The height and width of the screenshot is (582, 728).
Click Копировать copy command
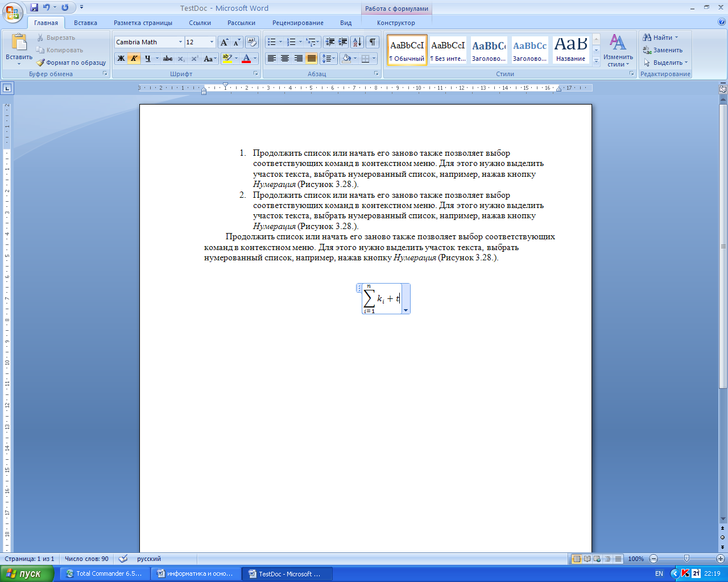[60, 50]
